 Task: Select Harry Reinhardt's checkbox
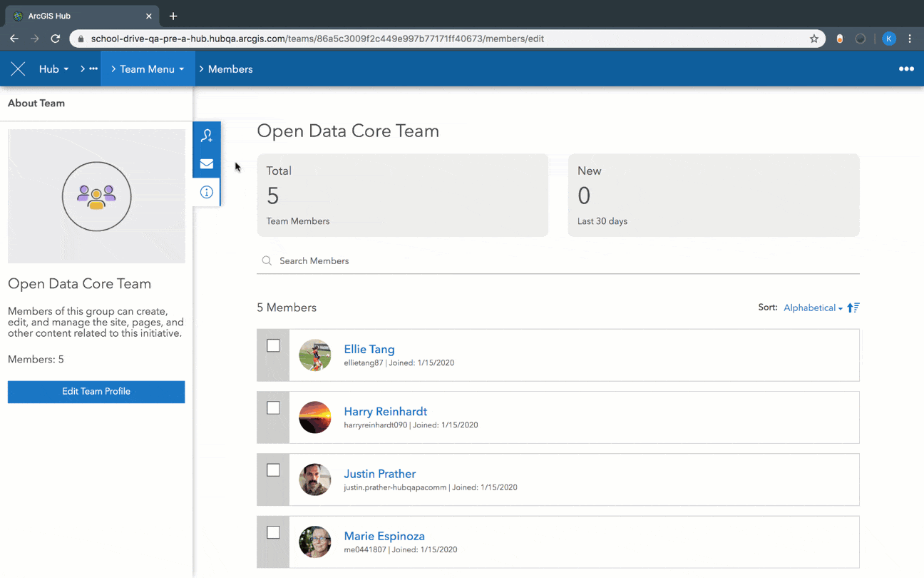pyautogui.click(x=273, y=407)
